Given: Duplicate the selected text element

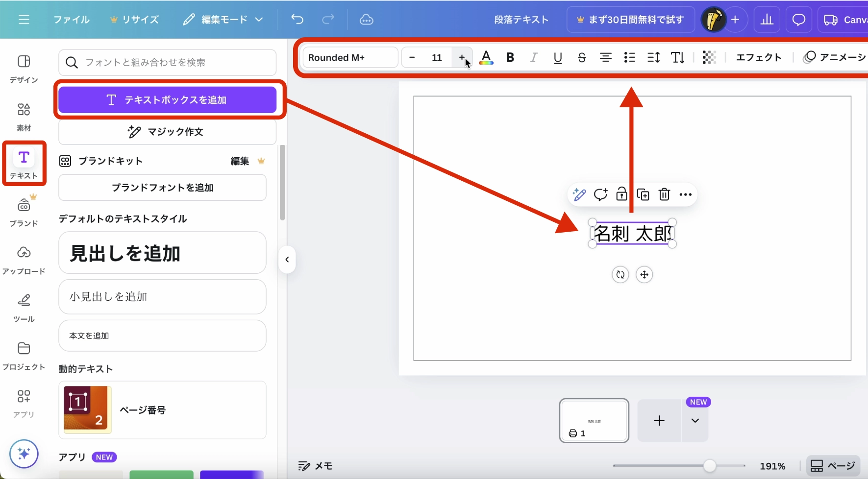Looking at the screenshot, I should 643,195.
